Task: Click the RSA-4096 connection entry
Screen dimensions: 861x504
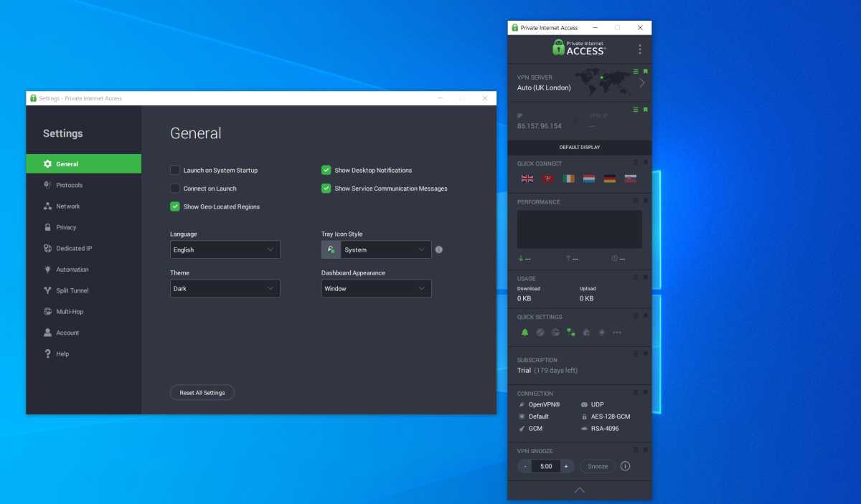Action: pos(600,429)
